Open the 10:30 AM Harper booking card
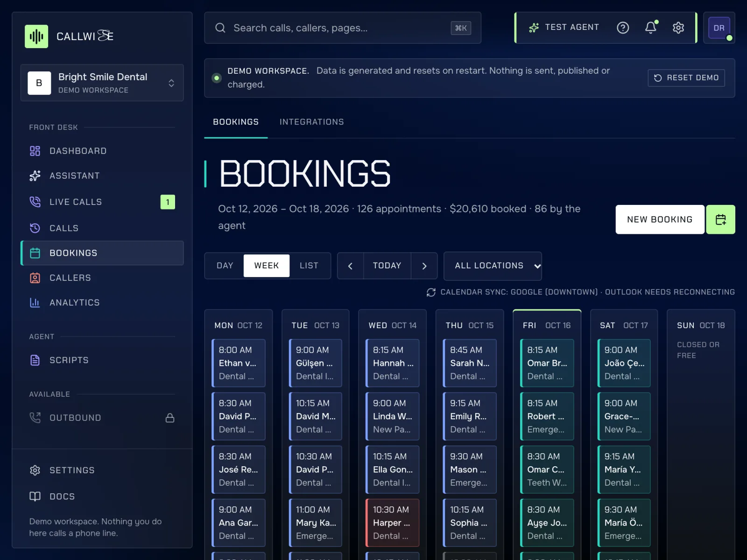747x560 pixels. point(393,523)
